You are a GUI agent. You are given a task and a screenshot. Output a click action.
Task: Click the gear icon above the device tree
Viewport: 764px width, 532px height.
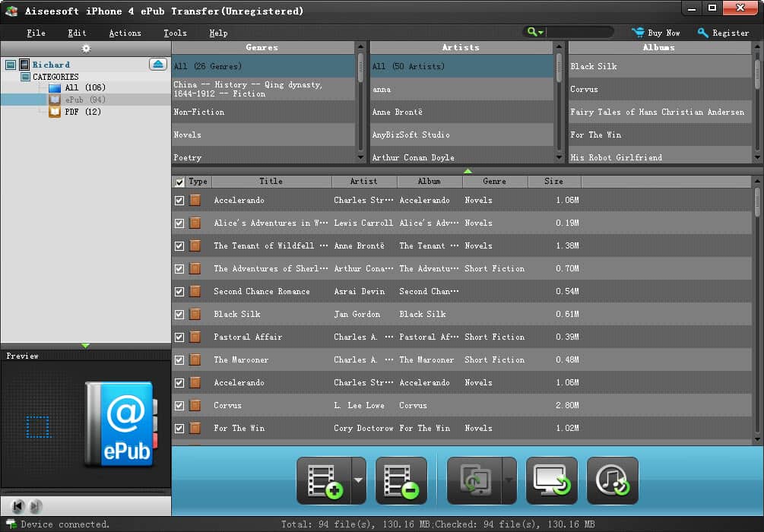(86, 48)
